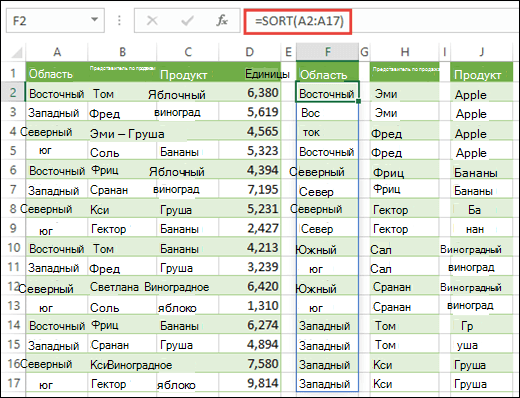Screen dimensions: 520x398
Task: Open the Insert Function fx icon
Action: (222, 21)
